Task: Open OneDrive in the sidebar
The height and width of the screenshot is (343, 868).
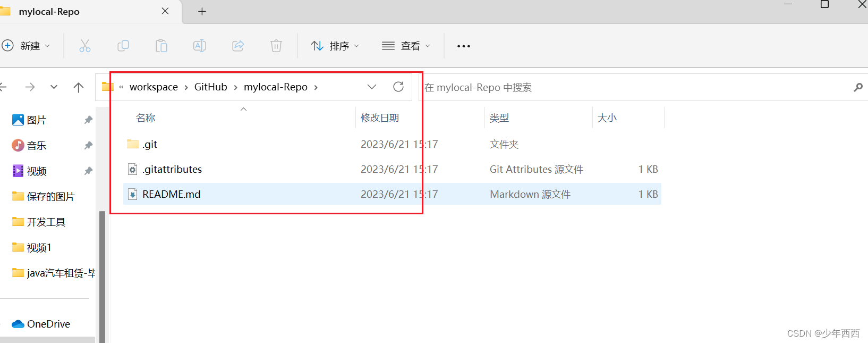Action: [41, 324]
